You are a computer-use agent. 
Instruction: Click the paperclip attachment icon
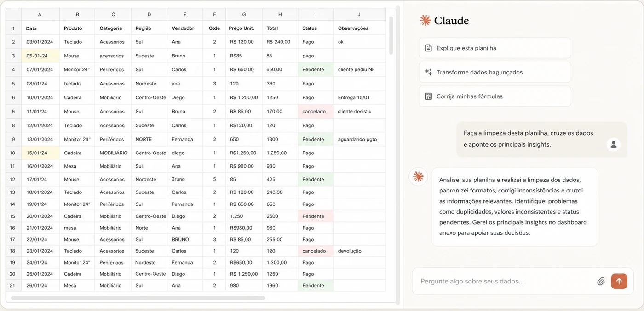tap(601, 281)
